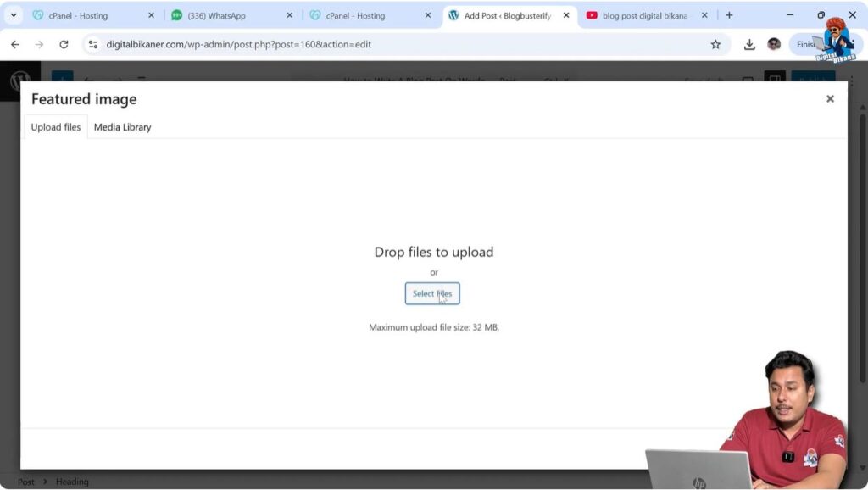View site information icon in address bar

click(x=92, y=44)
